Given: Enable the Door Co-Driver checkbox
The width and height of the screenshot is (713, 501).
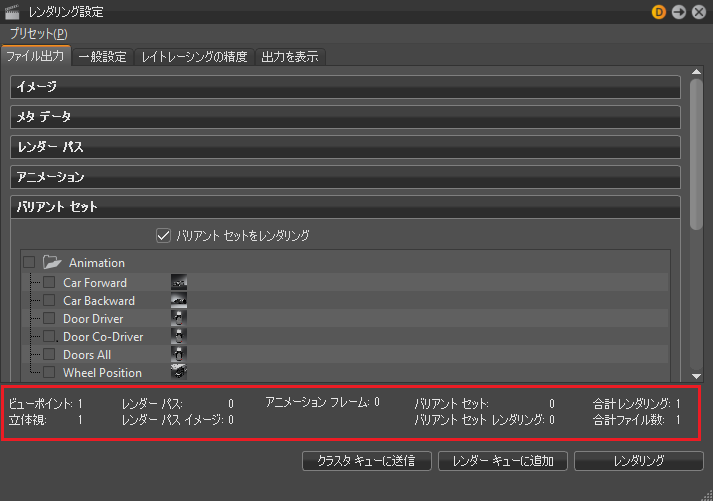Looking at the screenshot, I should pyautogui.click(x=49, y=336).
